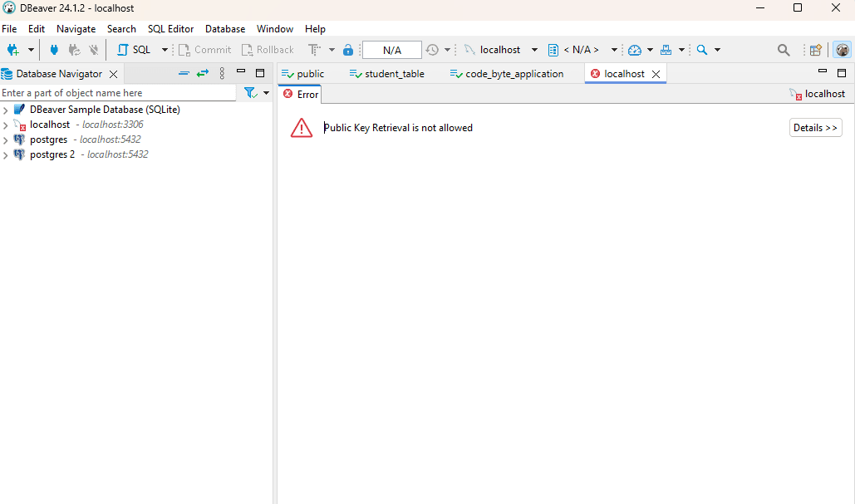This screenshot has width=855, height=504.
Task: Maximize the editor area
Action: [x=842, y=73]
